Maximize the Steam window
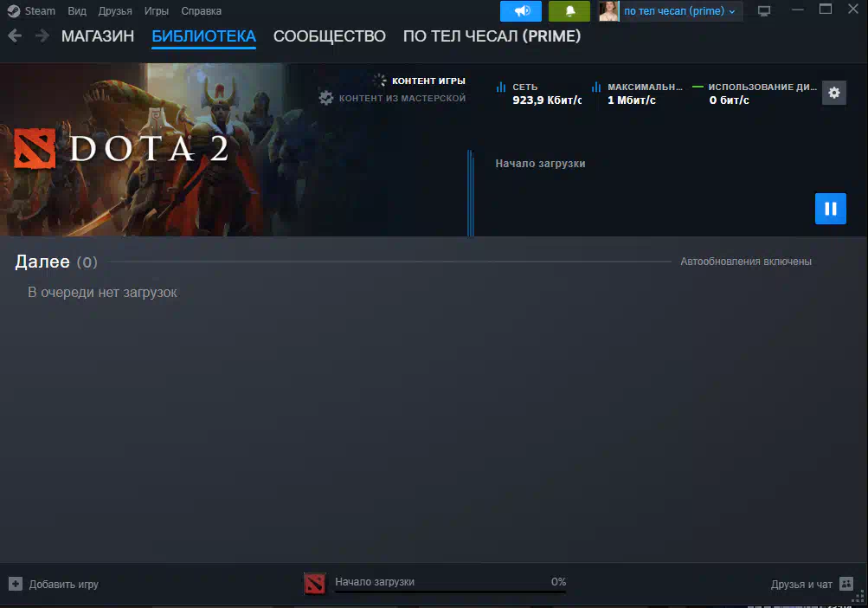 (826, 10)
